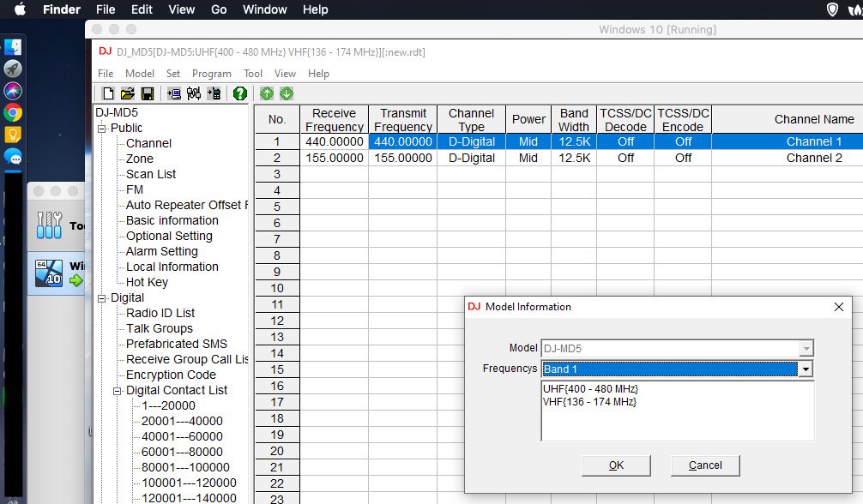This screenshot has height=504, width=863.
Task: Select Optional Setting tree item
Action: [169, 236]
